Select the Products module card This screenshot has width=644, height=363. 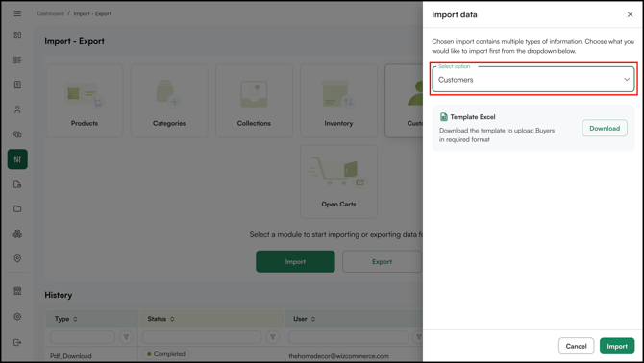coord(85,101)
